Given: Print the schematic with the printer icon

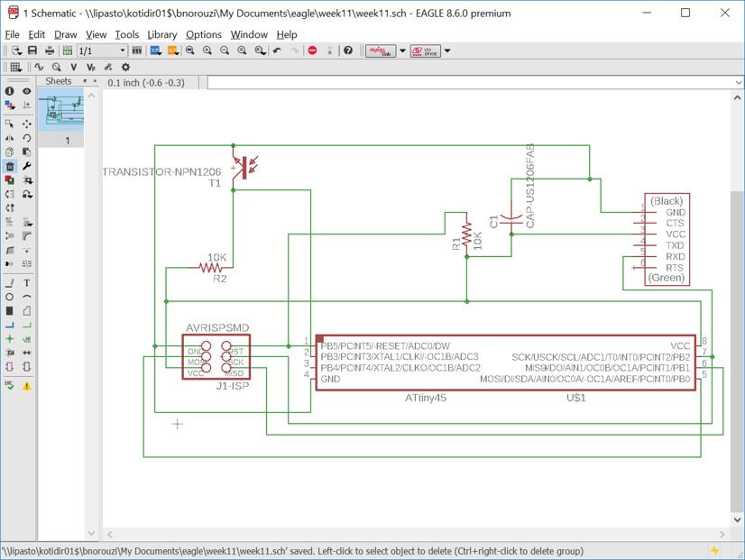Looking at the screenshot, I should point(50,50).
